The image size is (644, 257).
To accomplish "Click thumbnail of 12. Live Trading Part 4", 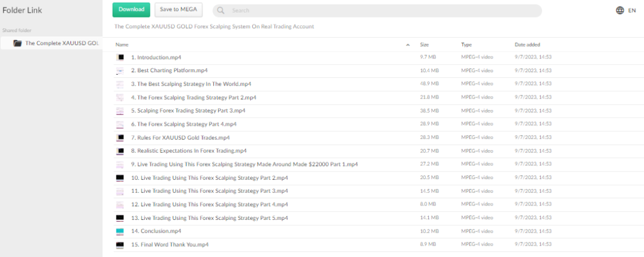I will click(x=120, y=205).
